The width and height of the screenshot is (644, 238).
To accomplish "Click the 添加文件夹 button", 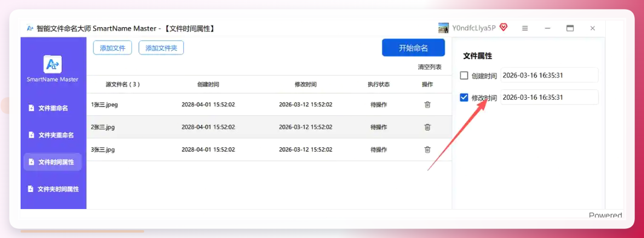I will tap(161, 48).
